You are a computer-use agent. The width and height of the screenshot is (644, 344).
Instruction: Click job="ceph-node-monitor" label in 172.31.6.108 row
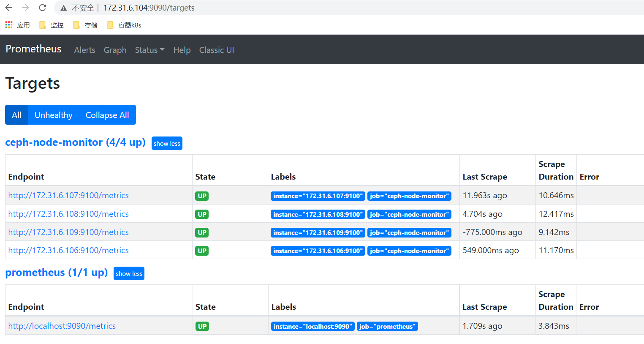tap(409, 214)
